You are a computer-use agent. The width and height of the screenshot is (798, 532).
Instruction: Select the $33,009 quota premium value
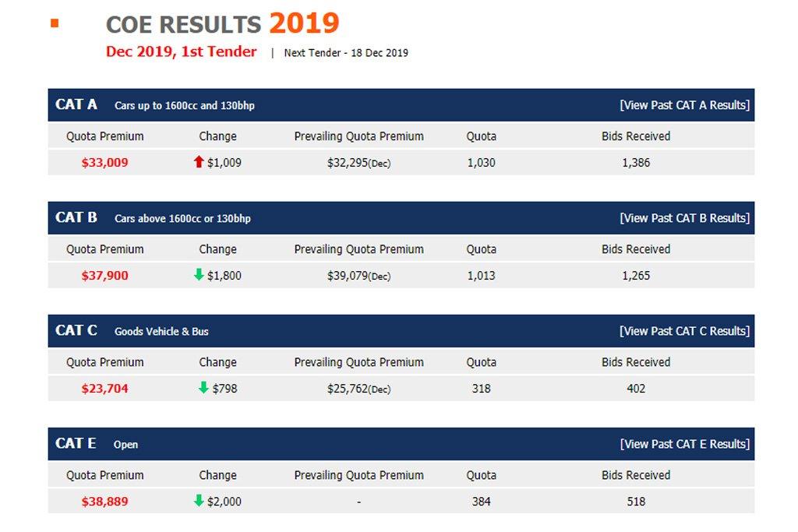click(x=104, y=163)
